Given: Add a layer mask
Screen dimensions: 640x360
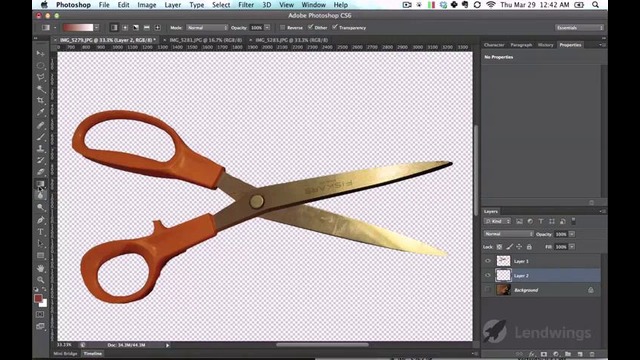Looking at the screenshot, I should pyautogui.click(x=544, y=354).
